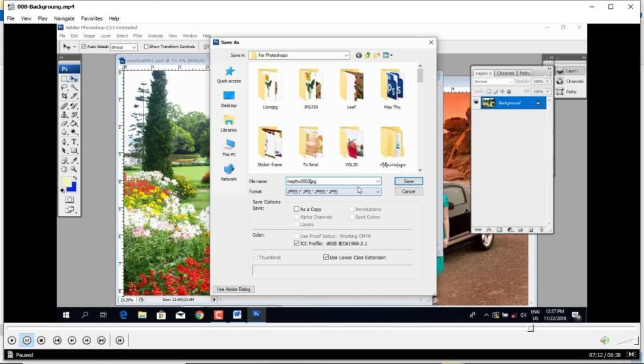Open the media player Navigate menu

tap(64, 18)
